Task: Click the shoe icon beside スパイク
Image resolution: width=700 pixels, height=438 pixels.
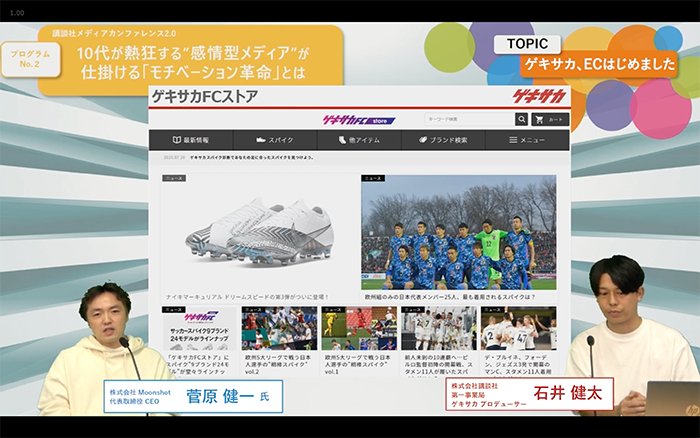Action: coord(261,140)
